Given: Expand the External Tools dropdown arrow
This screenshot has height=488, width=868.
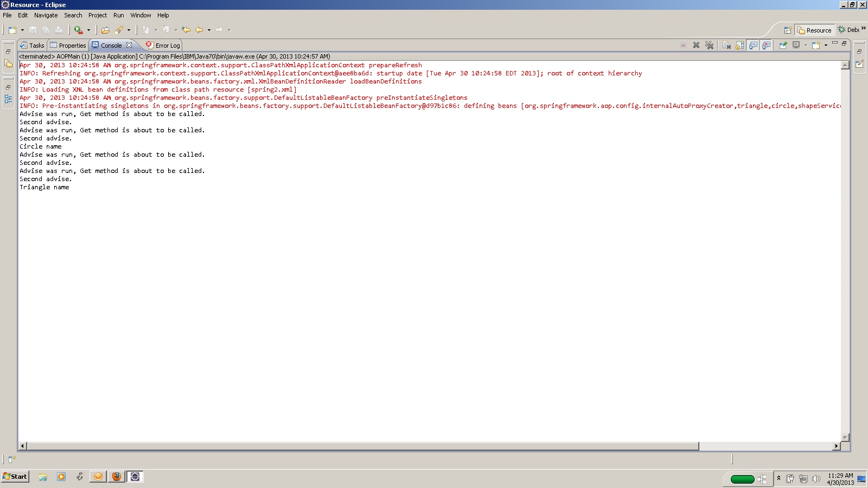Looking at the screenshot, I should [89, 30].
